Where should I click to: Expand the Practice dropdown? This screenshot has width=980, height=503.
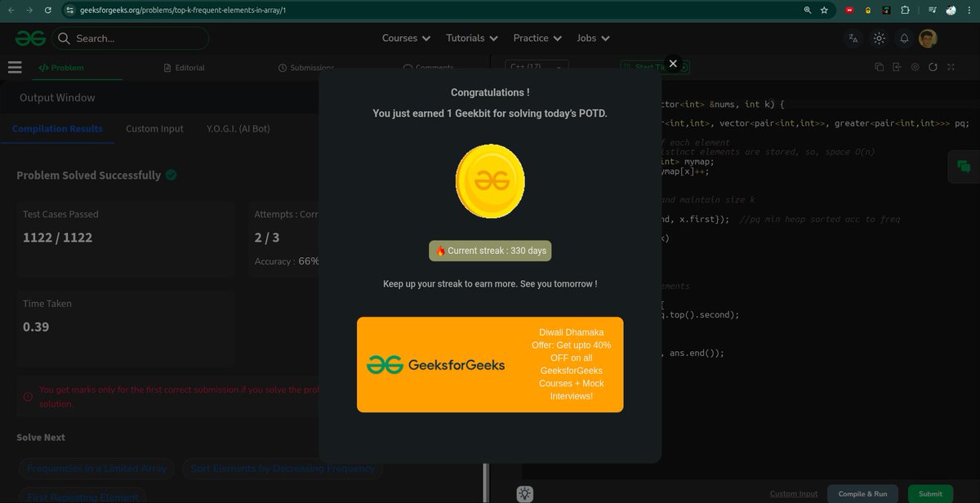(537, 38)
